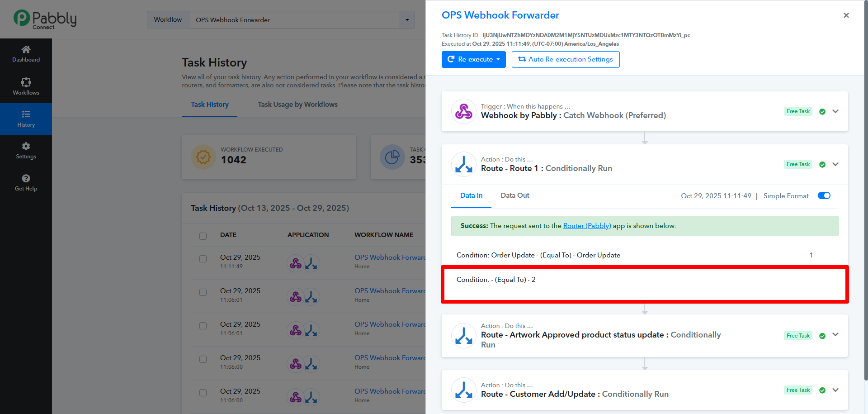
Task: Check the box for the second 11:06:01 row
Action: coord(203,326)
